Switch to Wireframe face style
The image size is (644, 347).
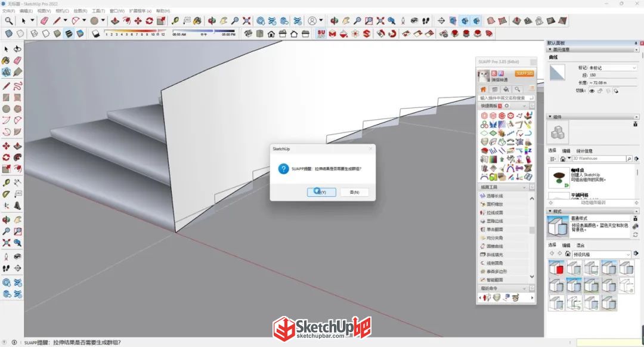[x=35, y=33]
